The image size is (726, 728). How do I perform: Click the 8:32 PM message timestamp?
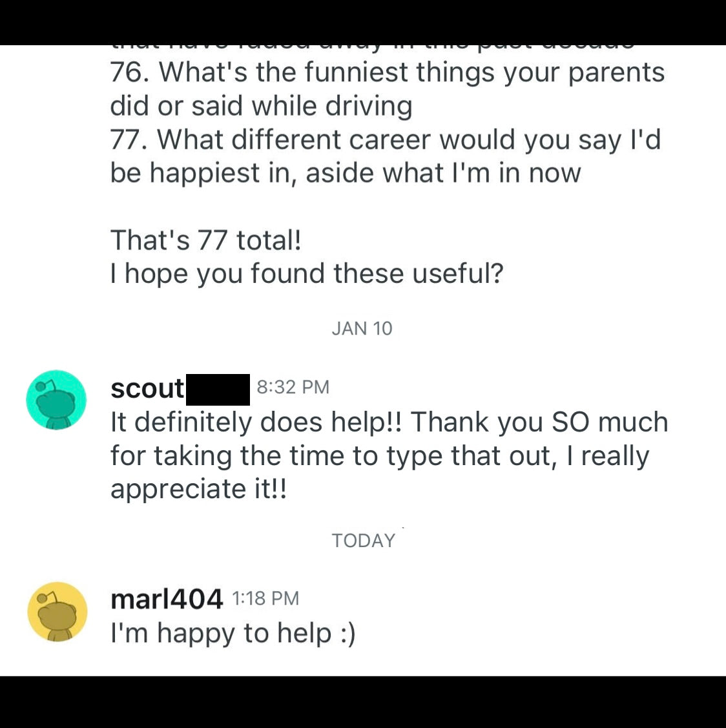(x=293, y=388)
